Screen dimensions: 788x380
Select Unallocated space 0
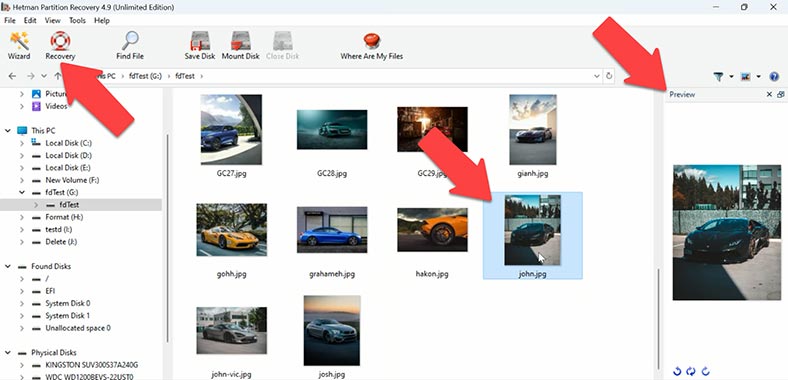[x=78, y=328]
